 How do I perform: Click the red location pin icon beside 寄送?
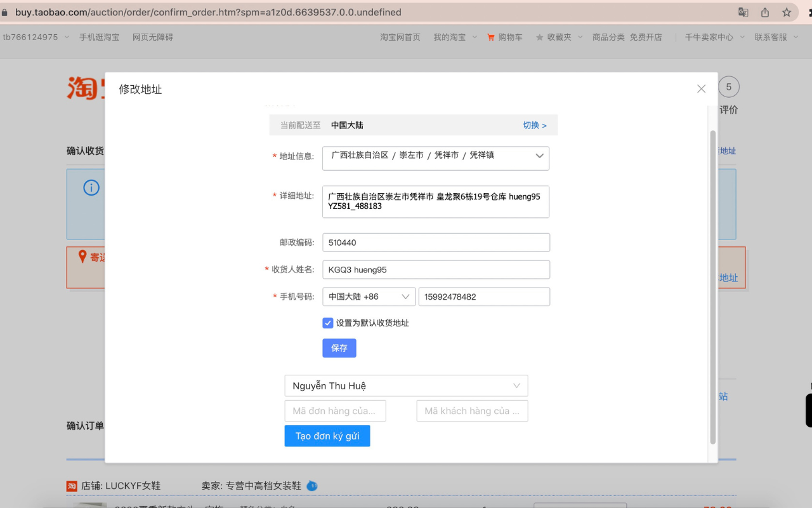[82, 257]
